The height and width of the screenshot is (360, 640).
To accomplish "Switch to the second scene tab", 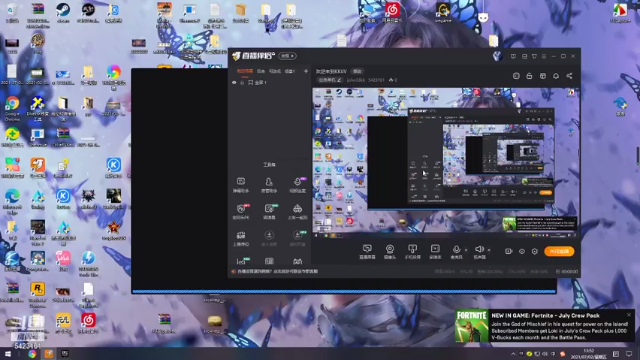I will coord(260,71).
